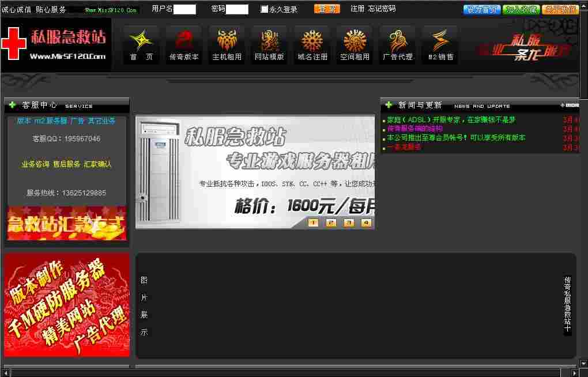588x377 pixels.
Task: Open the M2销售 sales icon
Action: click(440, 44)
